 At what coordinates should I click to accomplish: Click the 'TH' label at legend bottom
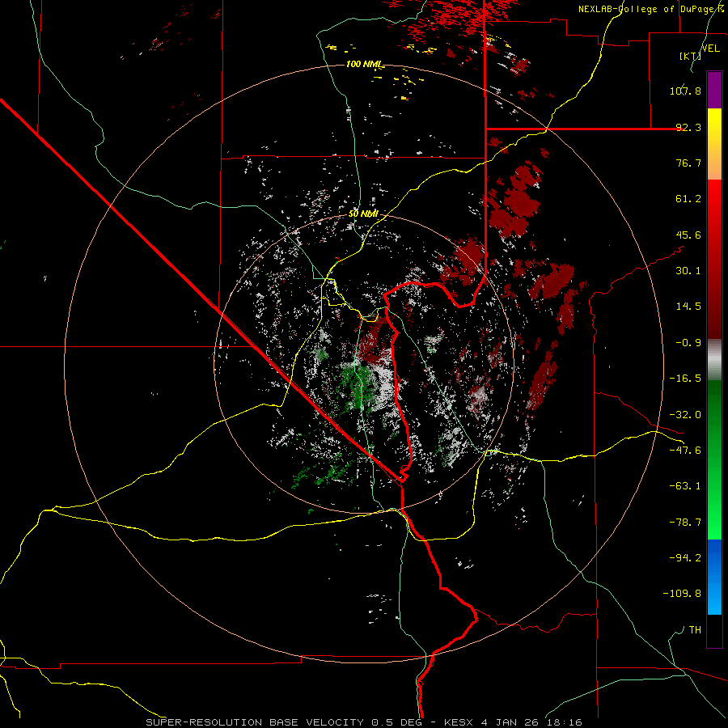click(695, 630)
